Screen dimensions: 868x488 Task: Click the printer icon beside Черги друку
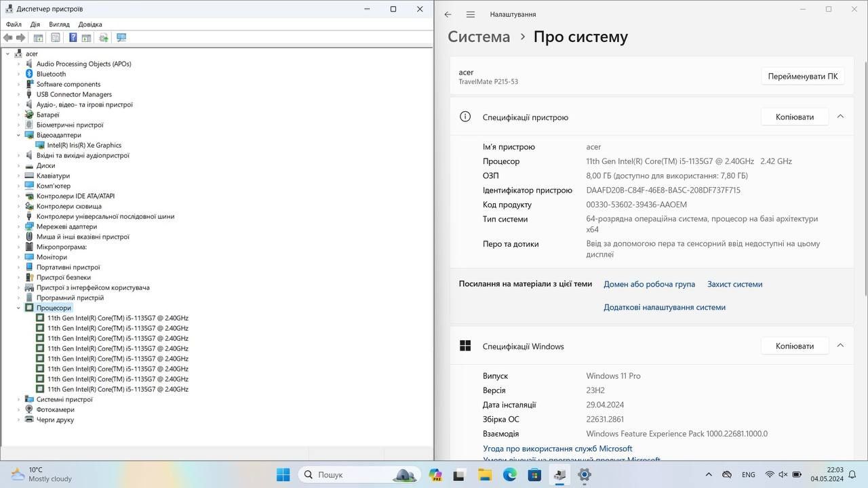click(x=29, y=420)
